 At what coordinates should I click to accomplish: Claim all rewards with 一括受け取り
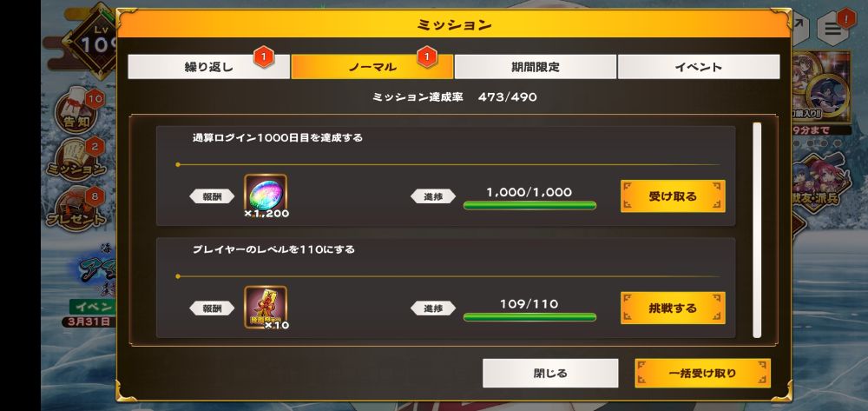click(x=702, y=374)
